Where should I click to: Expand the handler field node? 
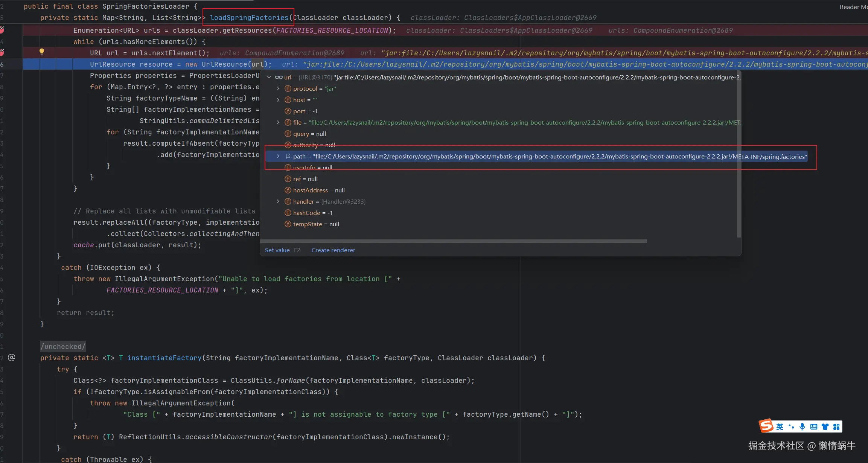pos(278,201)
